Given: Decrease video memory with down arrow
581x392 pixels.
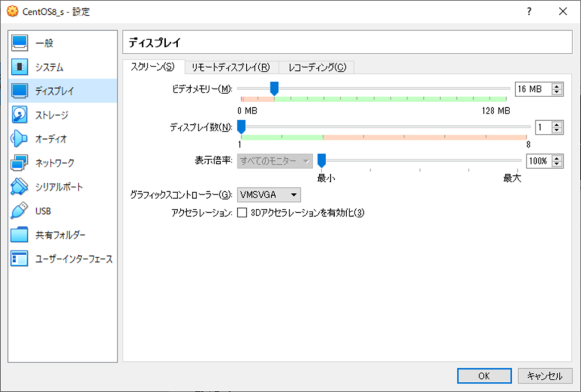Looking at the screenshot, I should pos(557,92).
